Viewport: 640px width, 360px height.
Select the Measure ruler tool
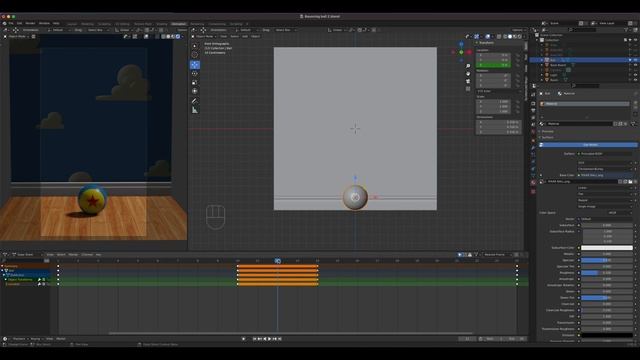pyautogui.click(x=195, y=110)
